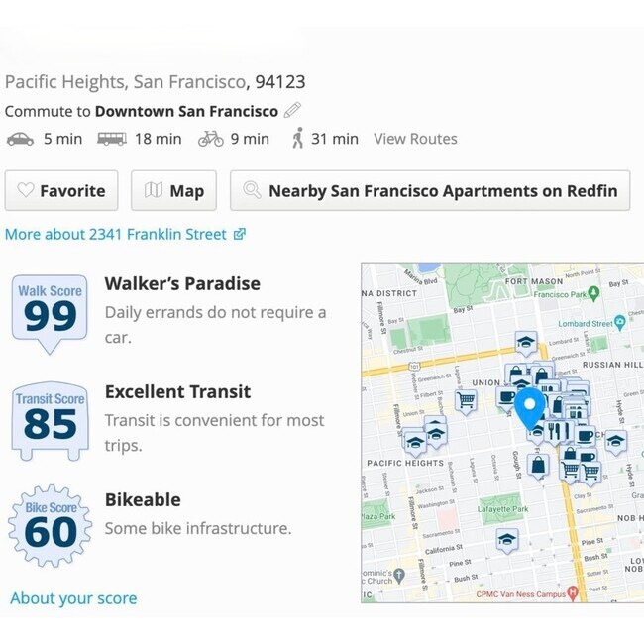
Task: Click the shopping bag marker by Gough St
Action: click(538, 466)
